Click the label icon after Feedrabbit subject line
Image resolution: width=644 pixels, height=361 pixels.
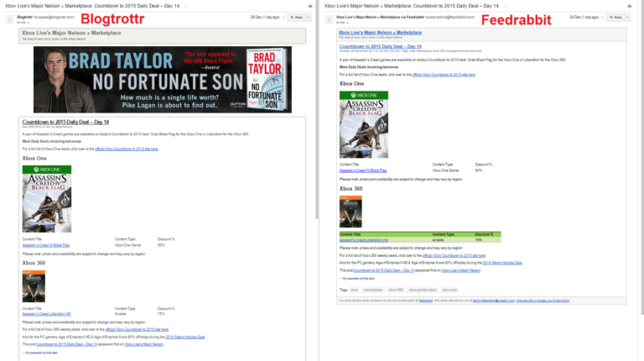[x=506, y=6]
